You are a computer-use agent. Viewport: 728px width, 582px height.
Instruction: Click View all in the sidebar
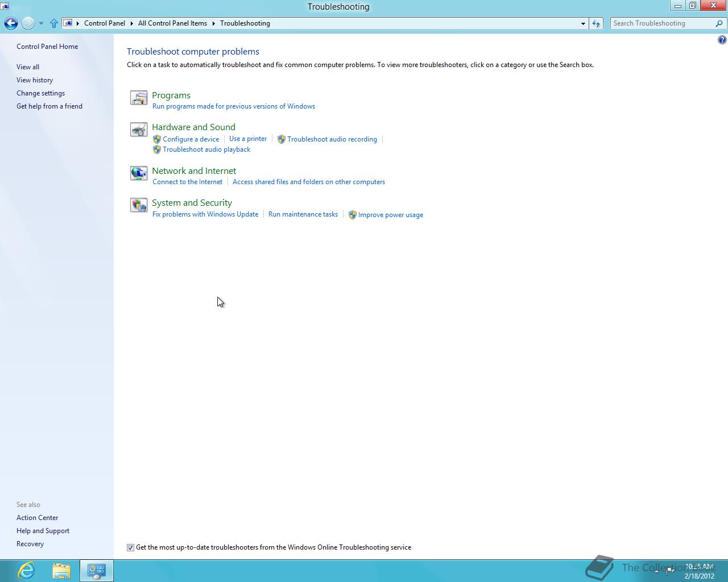pos(28,67)
